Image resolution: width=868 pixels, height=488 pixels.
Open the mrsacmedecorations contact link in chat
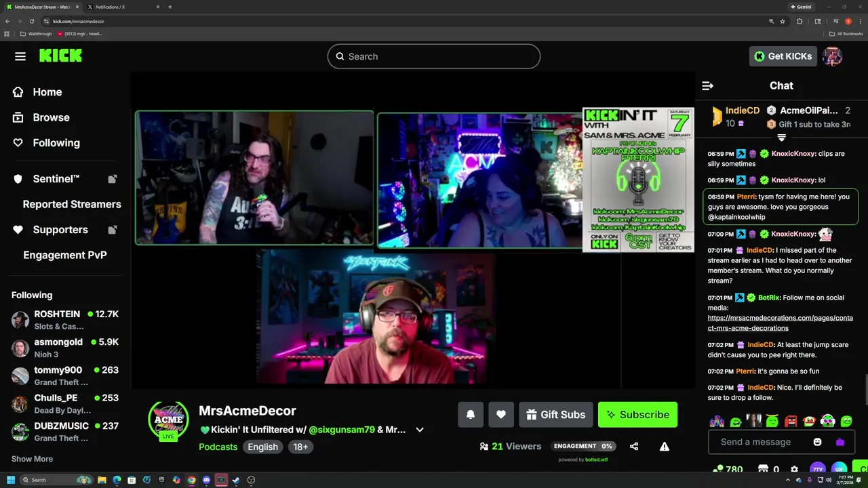pos(780,323)
